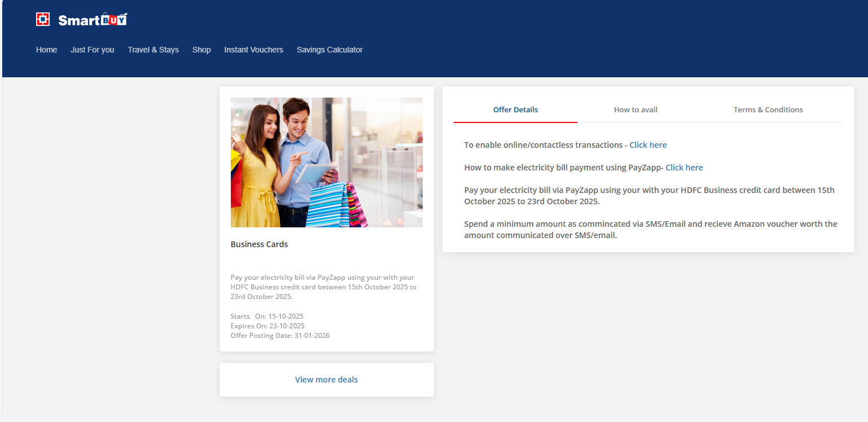Image resolution: width=868 pixels, height=422 pixels.
Task: Click the Expires On date text
Action: [268, 326]
